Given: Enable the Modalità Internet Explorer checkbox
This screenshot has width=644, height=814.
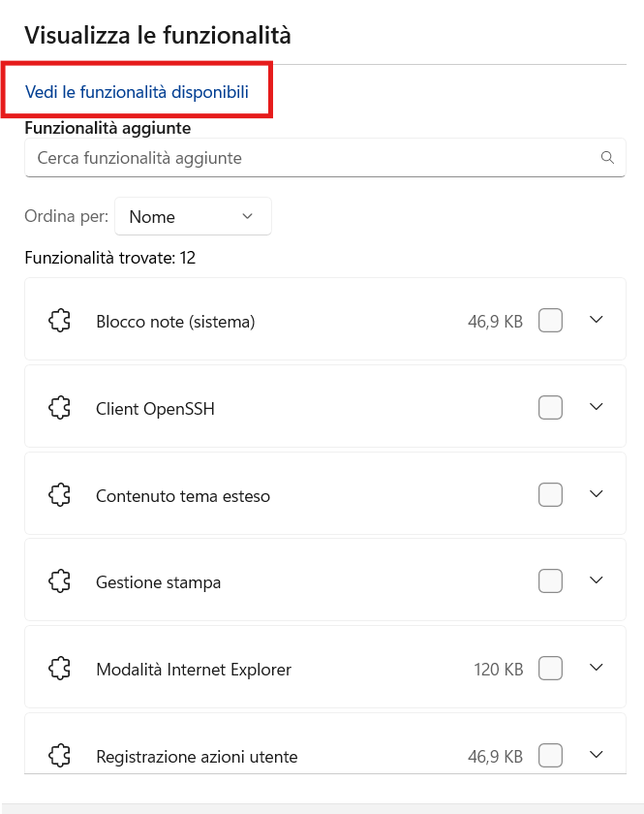Looking at the screenshot, I should coord(550,669).
